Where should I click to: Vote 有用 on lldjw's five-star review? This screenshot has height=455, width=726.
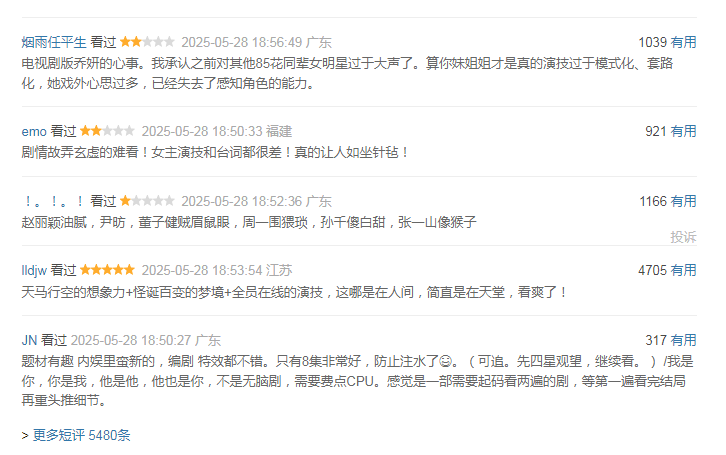683,270
